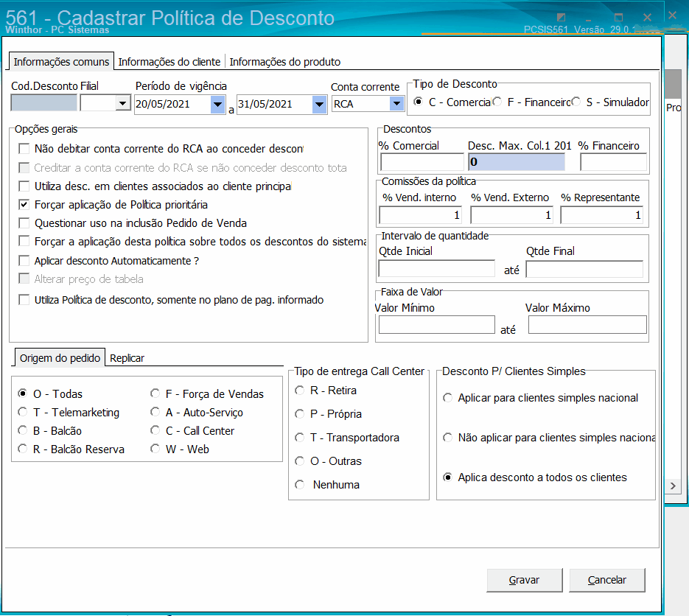689x616 pixels.
Task: Click the maximize icon in the title bar
Action: pyautogui.click(x=618, y=18)
